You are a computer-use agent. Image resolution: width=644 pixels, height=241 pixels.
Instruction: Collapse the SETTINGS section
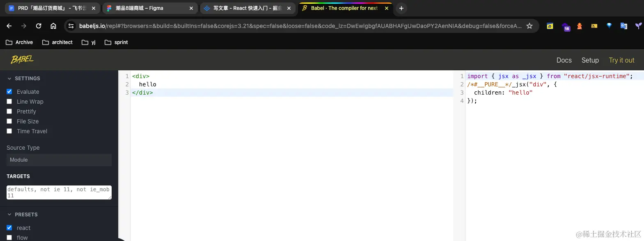click(x=24, y=79)
